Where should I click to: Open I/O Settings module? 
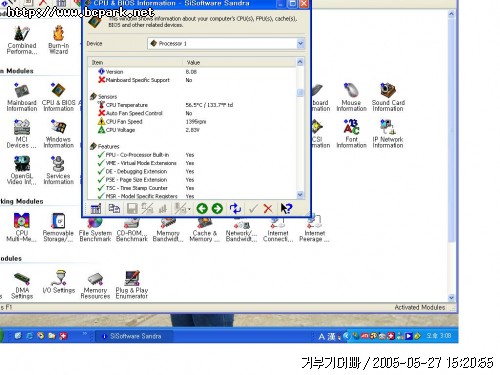59,283
